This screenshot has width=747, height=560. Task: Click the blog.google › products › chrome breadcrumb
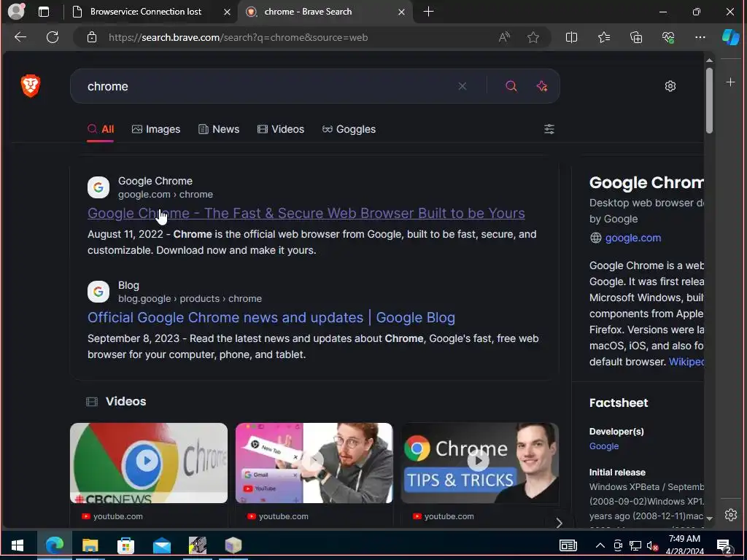pyautogui.click(x=190, y=298)
